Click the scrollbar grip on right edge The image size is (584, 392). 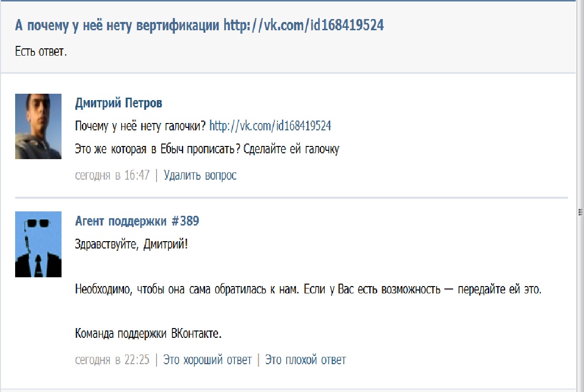pos(581,211)
